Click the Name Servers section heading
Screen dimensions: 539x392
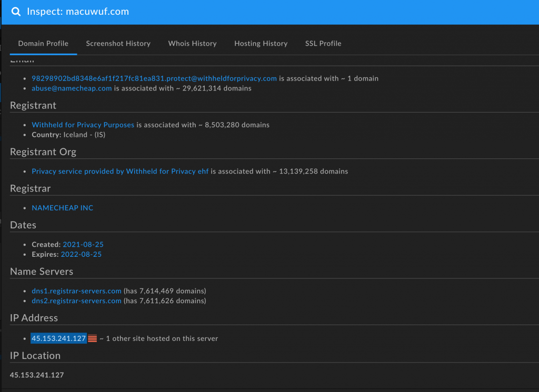pyautogui.click(x=42, y=272)
